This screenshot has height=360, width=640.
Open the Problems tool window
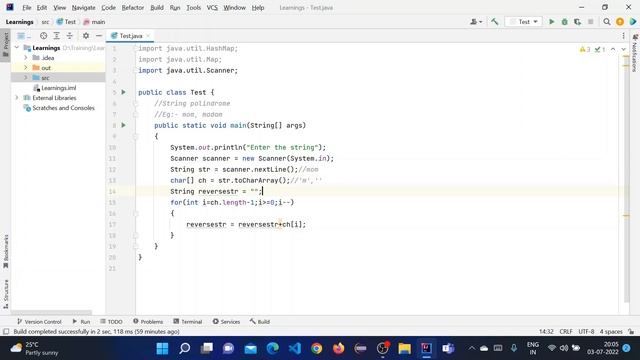[x=148, y=322]
